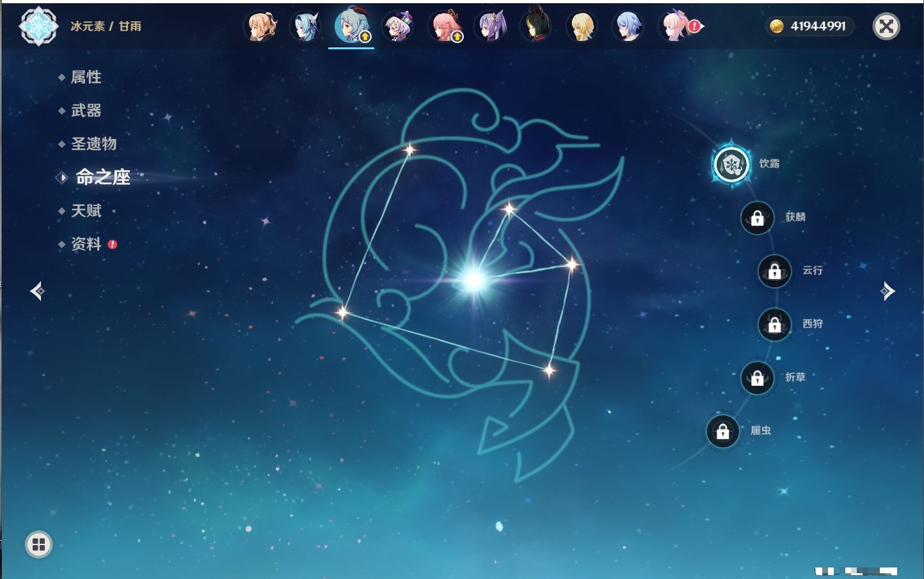Click the bright central constellation star
Viewport: 924px width, 579px height.
474,280
